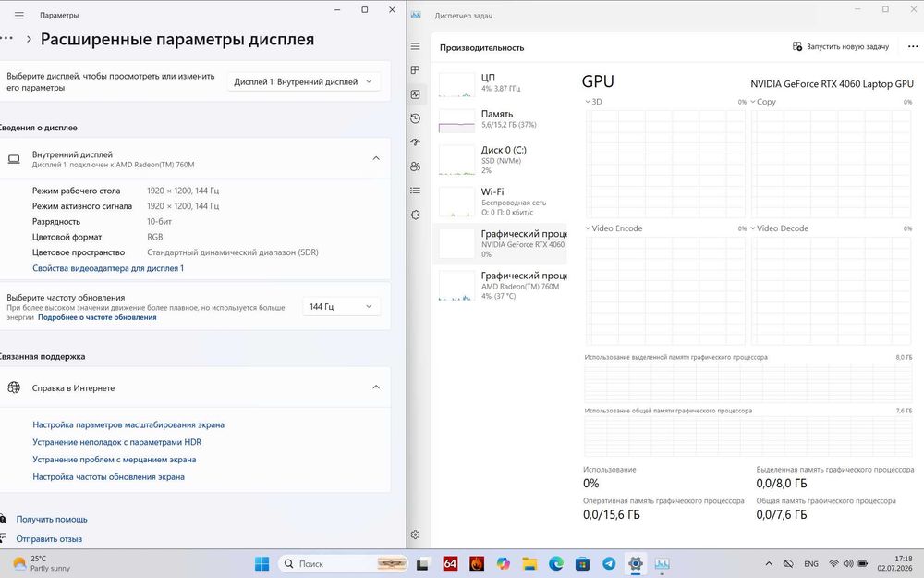Open display selection dropdown "Дисплей 1"
The height and width of the screenshot is (578, 924).
click(x=303, y=81)
